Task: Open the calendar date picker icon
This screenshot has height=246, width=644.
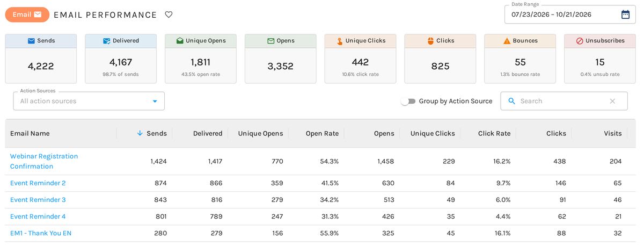Action: [x=625, y=15]
